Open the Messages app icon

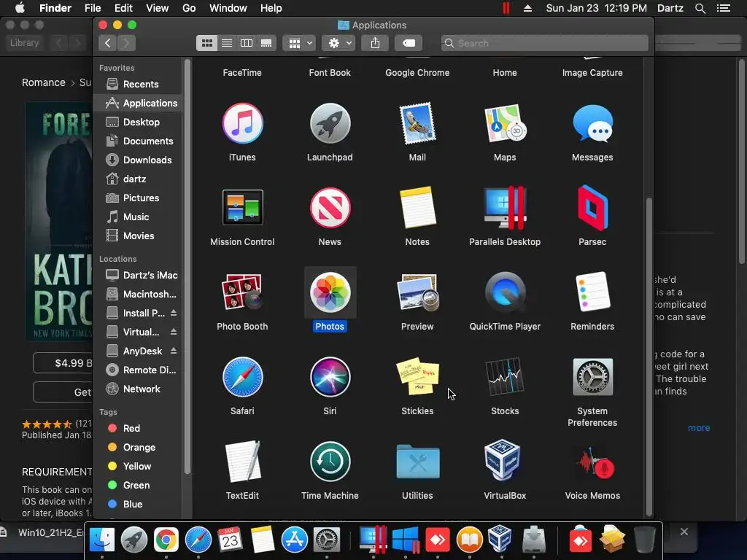click(592, 123)
